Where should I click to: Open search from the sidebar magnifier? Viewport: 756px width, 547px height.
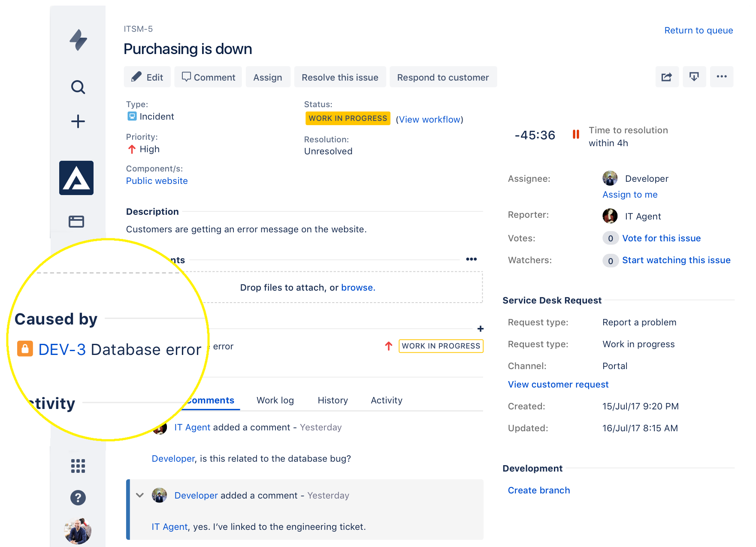[78, 87]
